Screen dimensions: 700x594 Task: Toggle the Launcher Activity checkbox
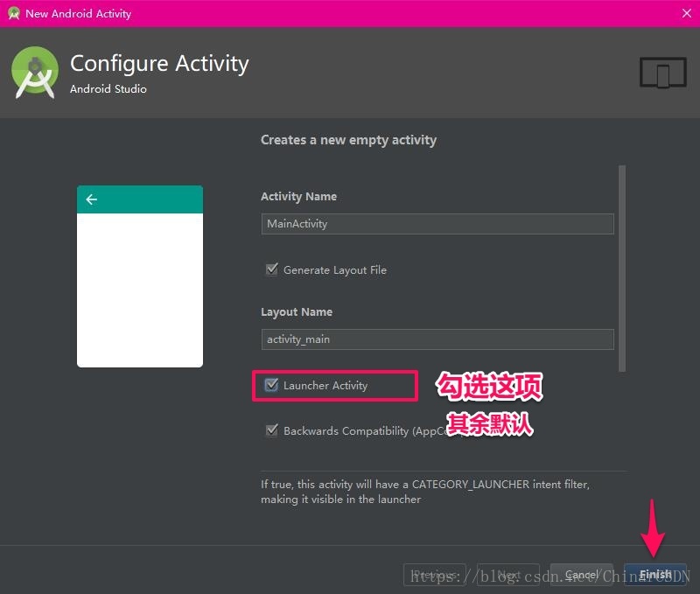pos(271,385)
